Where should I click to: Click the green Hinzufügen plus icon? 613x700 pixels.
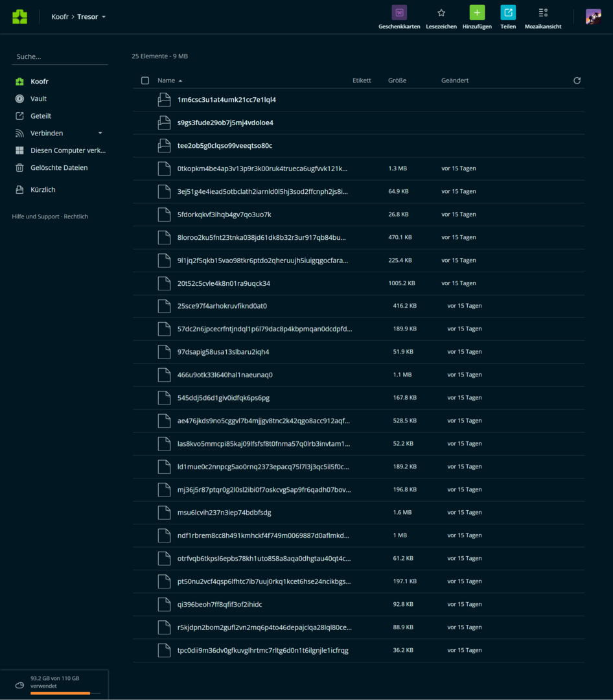click(477, 13)
